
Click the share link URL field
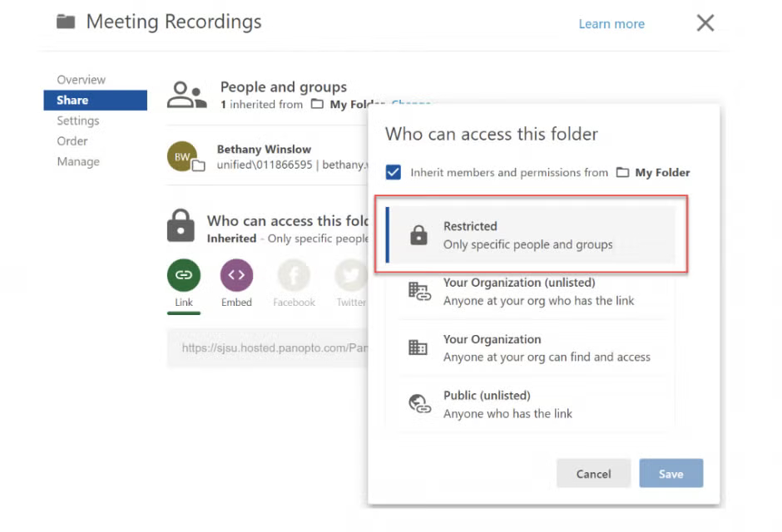266,348
